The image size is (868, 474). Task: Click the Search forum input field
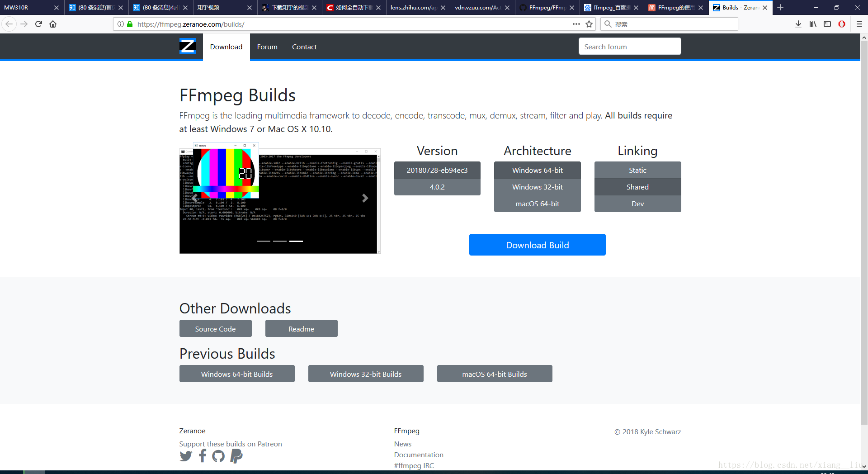tap(630, 47)
